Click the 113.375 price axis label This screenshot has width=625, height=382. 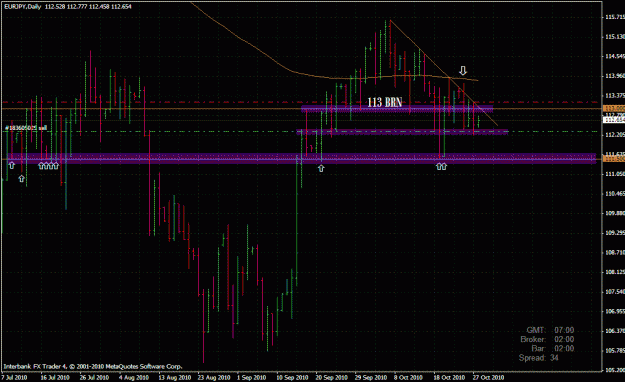pyautogui.click(x=614, y=95)
